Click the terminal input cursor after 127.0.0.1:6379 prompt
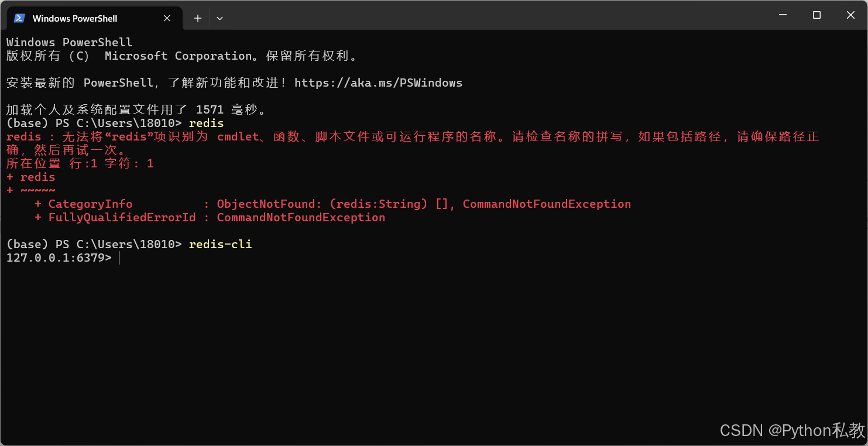This screenshot has width=868, height=446. [119, 258]
